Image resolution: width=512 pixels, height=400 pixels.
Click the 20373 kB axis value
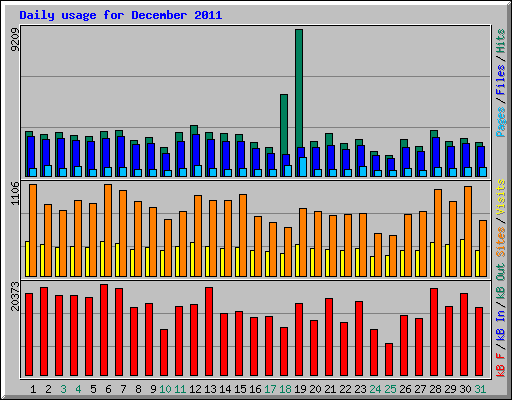pyautogui.click(x=15, y=296)
